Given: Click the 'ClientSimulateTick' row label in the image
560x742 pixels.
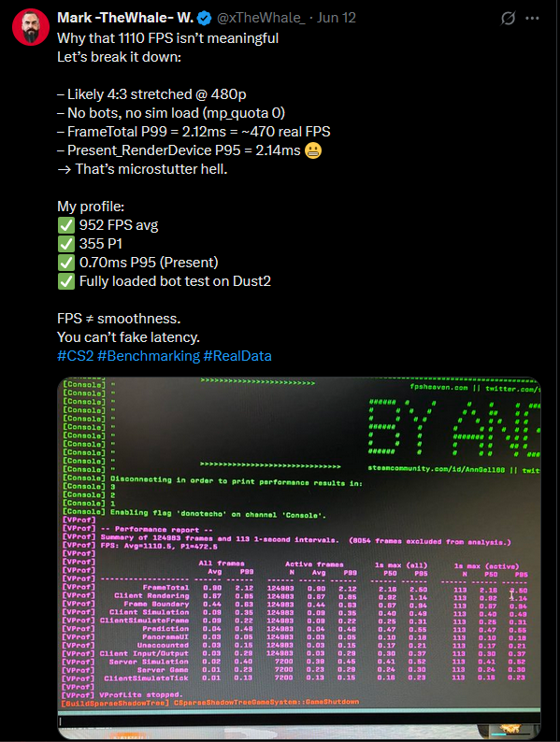Looking at the screenshot, I should [x=146, y=678].
